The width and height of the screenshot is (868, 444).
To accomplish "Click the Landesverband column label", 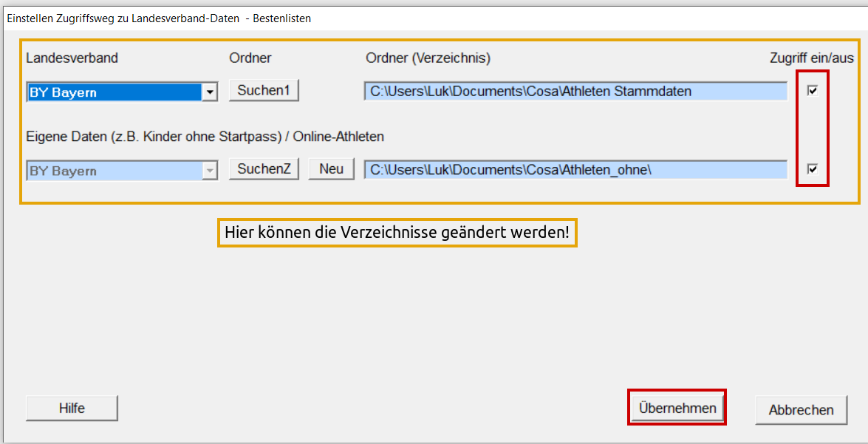I will [72, 58].
